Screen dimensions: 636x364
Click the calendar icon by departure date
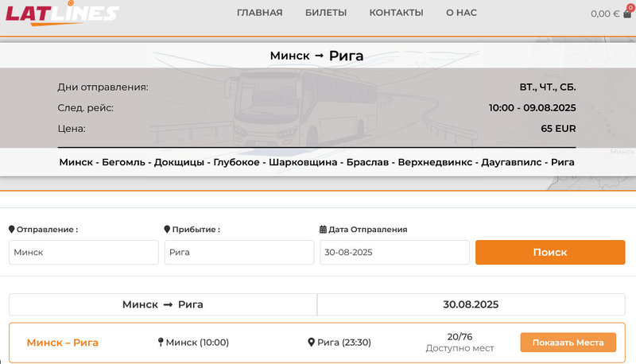point(323,230)
